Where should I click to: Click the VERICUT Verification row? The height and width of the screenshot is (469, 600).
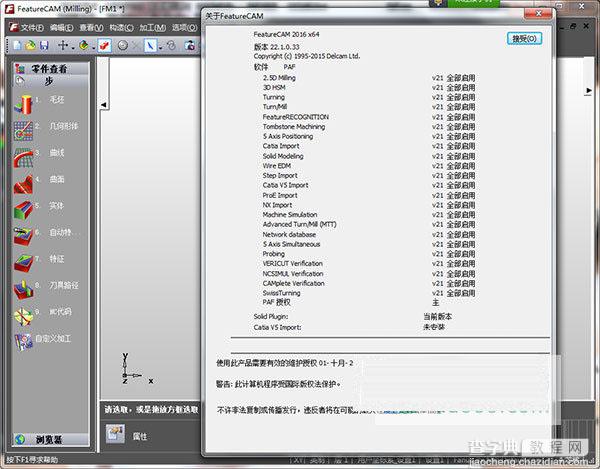(369, 264)
